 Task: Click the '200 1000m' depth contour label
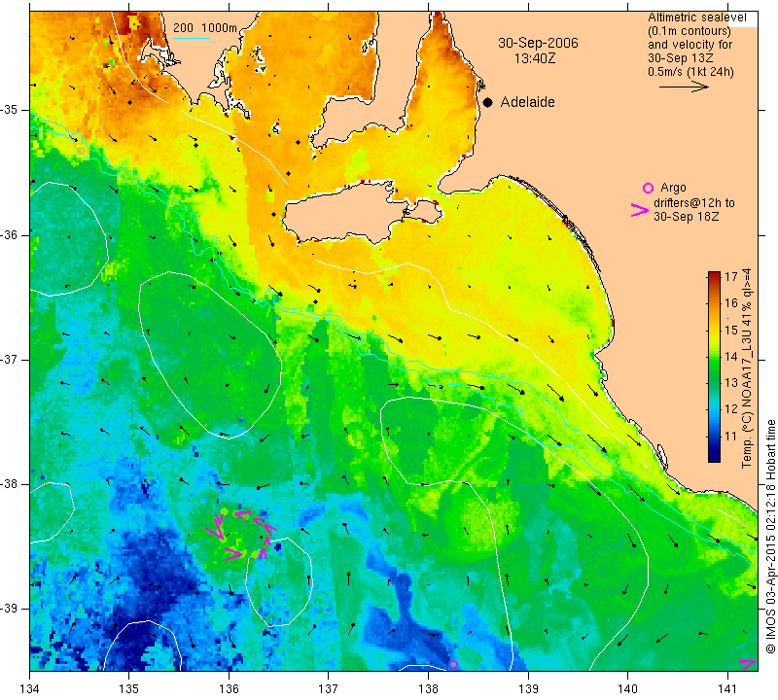(x=205, y=28)
